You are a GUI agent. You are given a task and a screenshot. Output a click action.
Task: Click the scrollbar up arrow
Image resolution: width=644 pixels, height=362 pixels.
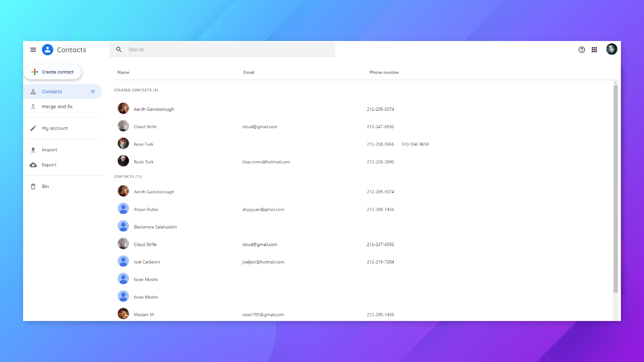[x=616, y=83]
